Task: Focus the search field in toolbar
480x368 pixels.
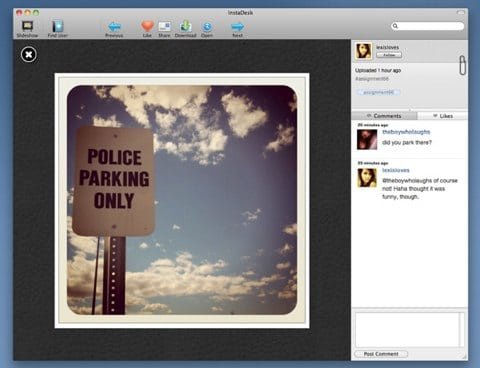Action: coord(428,26)
